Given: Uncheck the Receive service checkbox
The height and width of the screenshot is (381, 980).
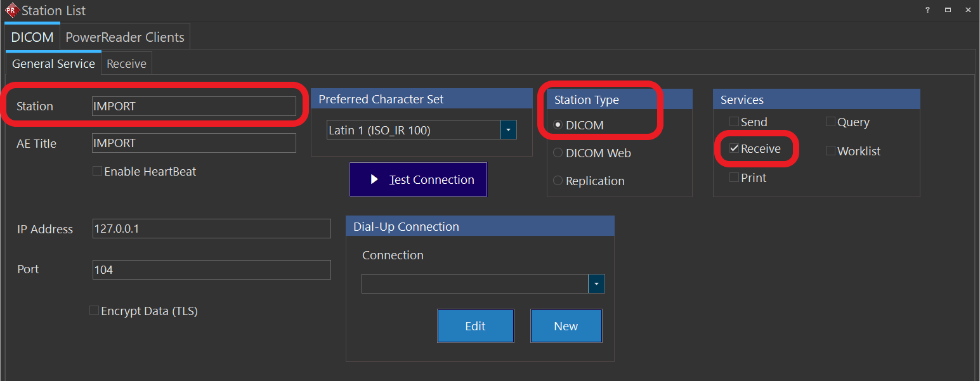Looking at the screenshot, I should tap(734, 148).
